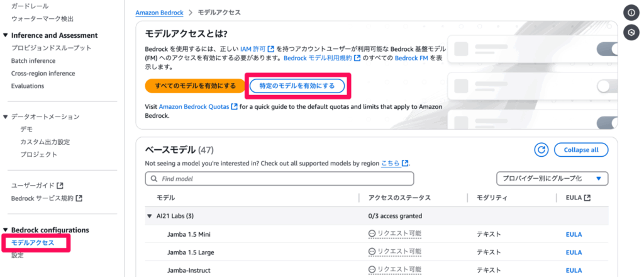Image resolution: width=644 pixels, height=277 pixels.
Task: Open the info panel icon at top right
Action: pos(631,13)
